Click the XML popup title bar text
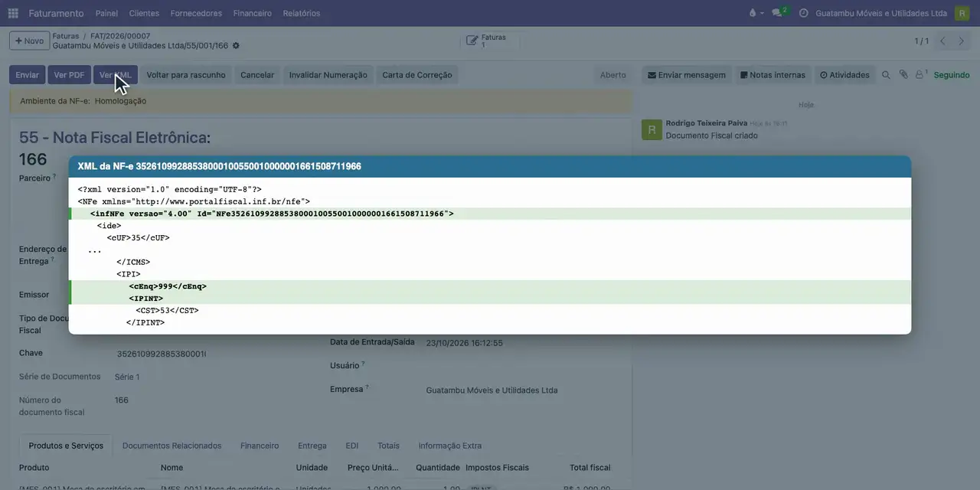The height and width of the screenshot is (490, 980). pos(220,166)
